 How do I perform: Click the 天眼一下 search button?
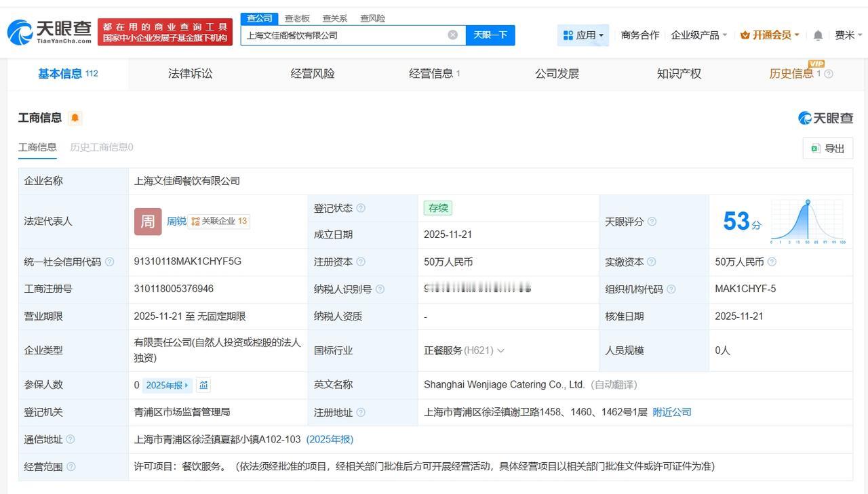(490, 35)
